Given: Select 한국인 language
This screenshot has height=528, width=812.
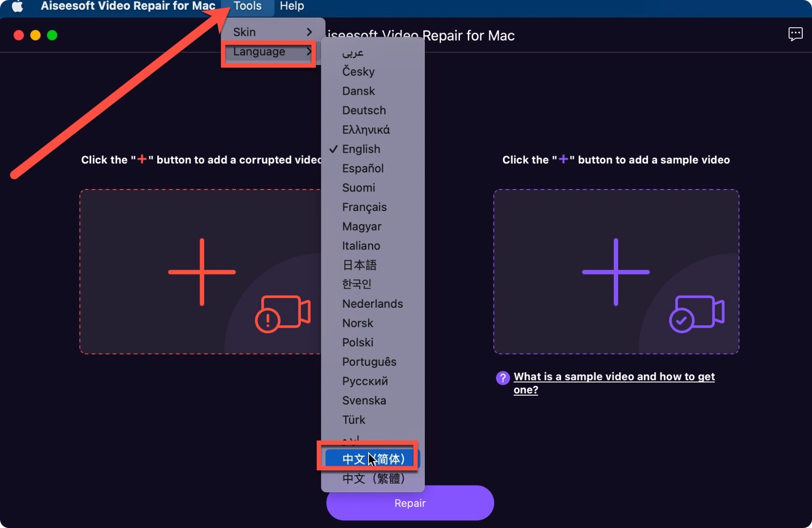Looking at the screenshot, I should pos(373,284).
